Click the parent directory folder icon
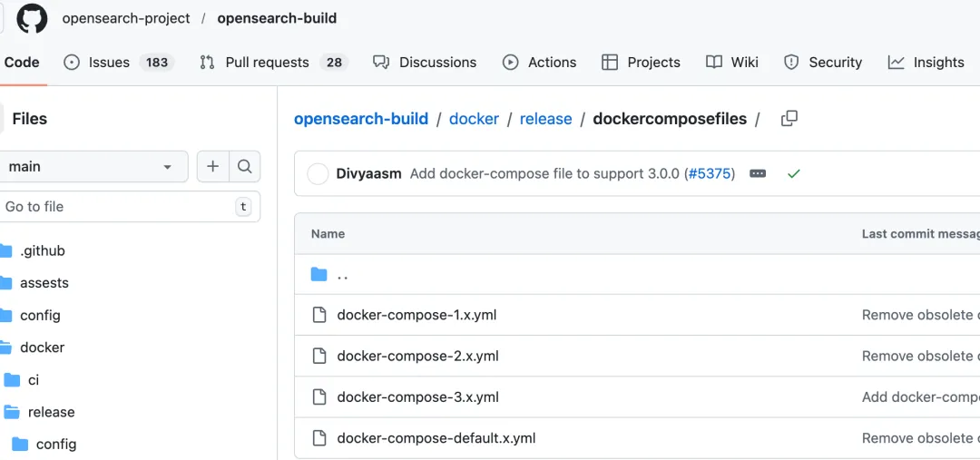The image size is (980, 460). (318, 274)
